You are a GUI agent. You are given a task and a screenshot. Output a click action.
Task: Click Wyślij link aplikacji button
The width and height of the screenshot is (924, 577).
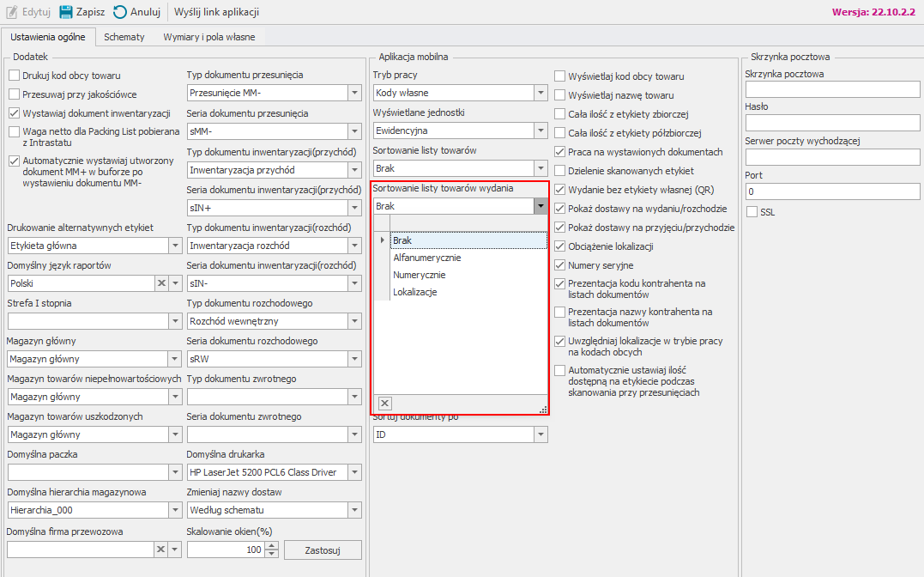tap(216, 12)
